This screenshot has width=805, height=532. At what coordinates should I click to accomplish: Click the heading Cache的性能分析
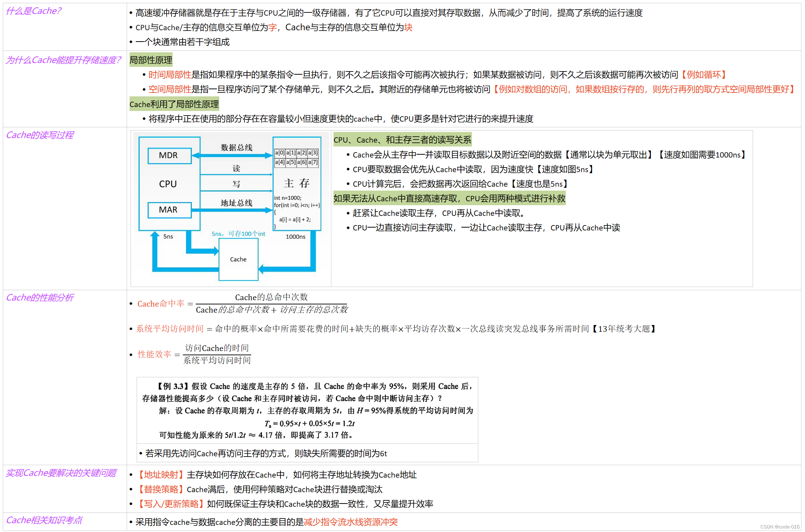pos(40,298)
